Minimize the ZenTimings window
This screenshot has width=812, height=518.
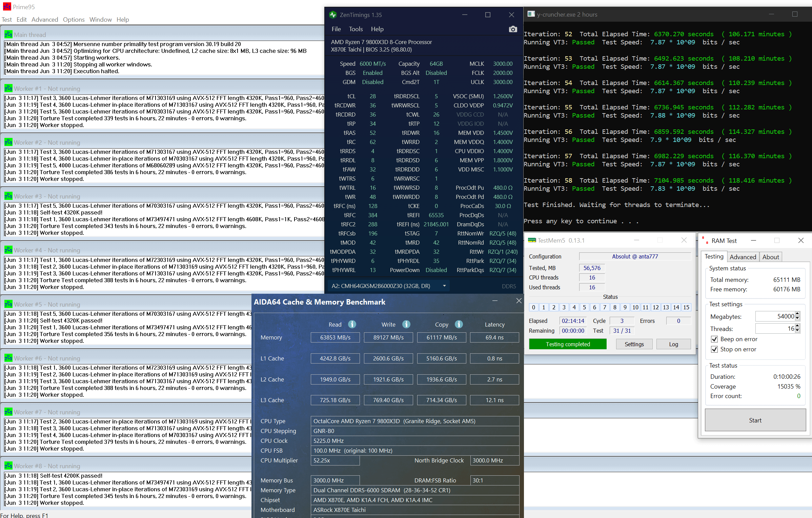(465, 15)
